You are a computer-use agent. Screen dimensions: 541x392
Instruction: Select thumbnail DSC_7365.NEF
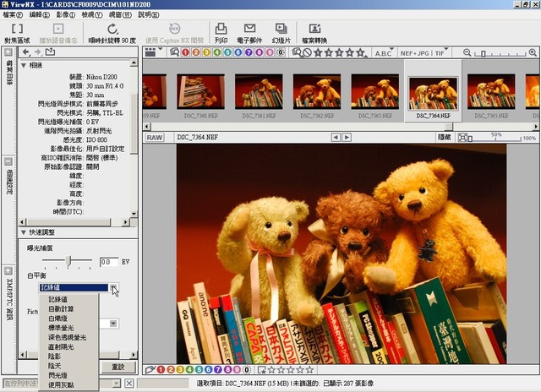pos(491,92)
